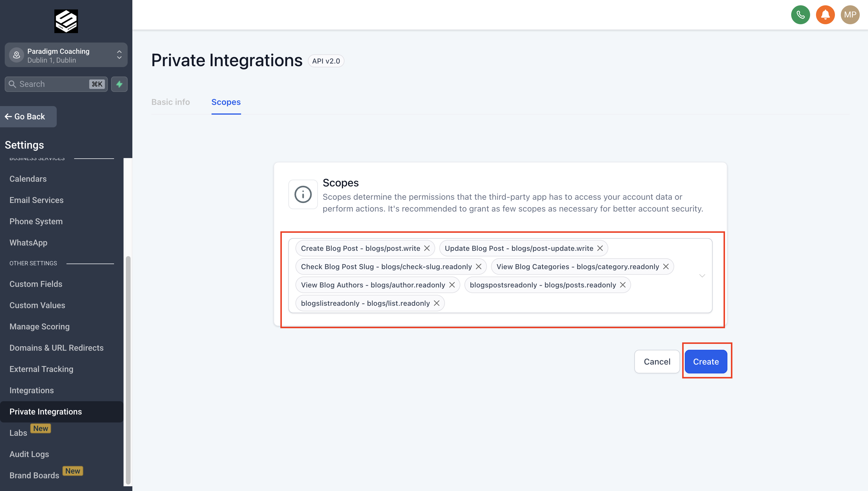Open the notifications bell icon
This screenshot has width=868, height=491.
pos(825,14)
